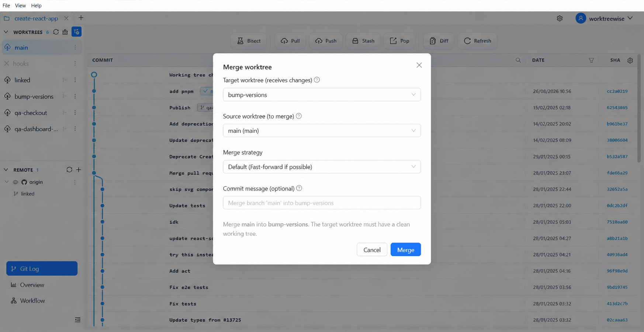Click the Refresh toolbar button

478,41
